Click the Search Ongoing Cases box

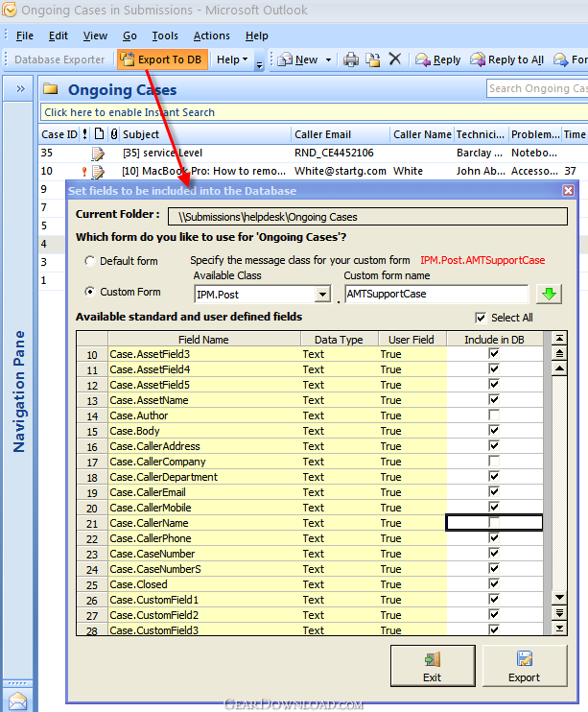tap(537, 88)
